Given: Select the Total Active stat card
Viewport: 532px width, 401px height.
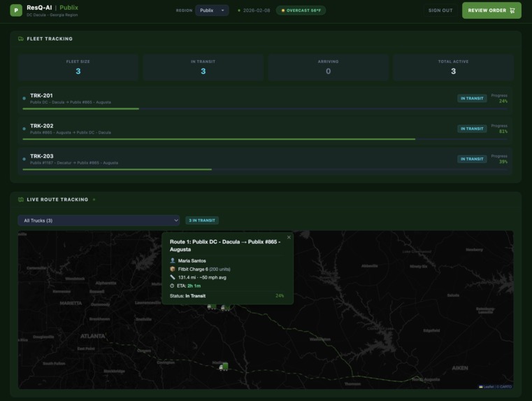Looking at the screenshot, I should (x=453, y=67).
